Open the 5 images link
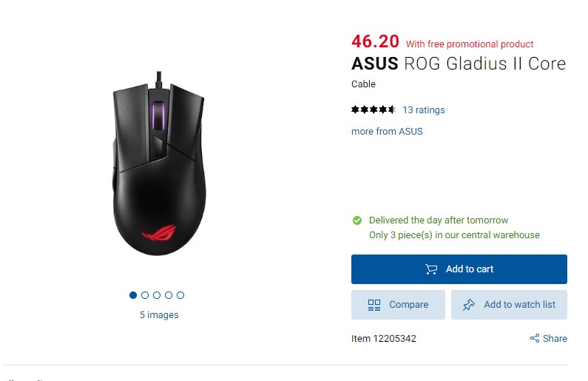This screenshot has height=381, width=588. pyautogui.click(x=159, y=315)
